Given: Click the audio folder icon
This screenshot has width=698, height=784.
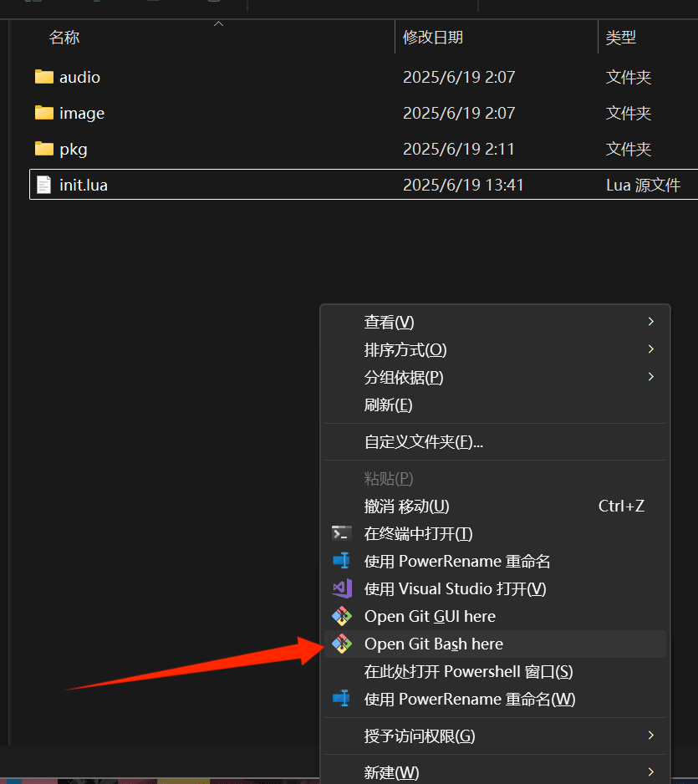Looking at the screenshot, I should [x=44, y=77].
